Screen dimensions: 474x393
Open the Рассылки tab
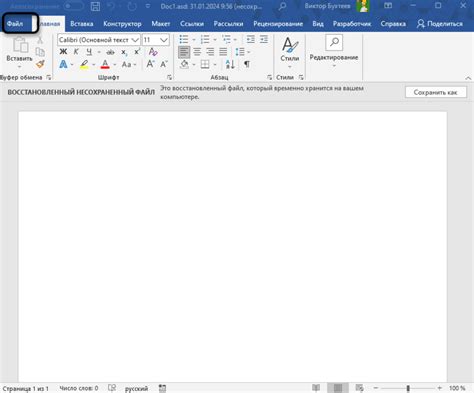click(228, 24)
